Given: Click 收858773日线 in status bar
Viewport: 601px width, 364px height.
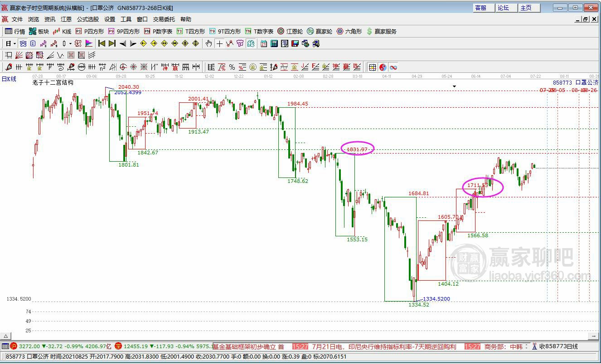Looking at the screenshot, I should coord(558,346).
